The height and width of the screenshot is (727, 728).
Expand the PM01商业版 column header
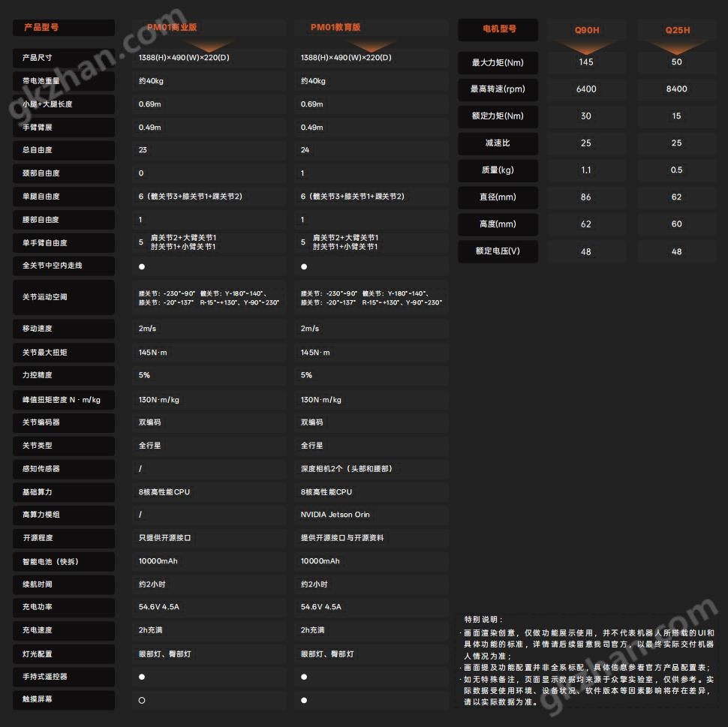172,28
